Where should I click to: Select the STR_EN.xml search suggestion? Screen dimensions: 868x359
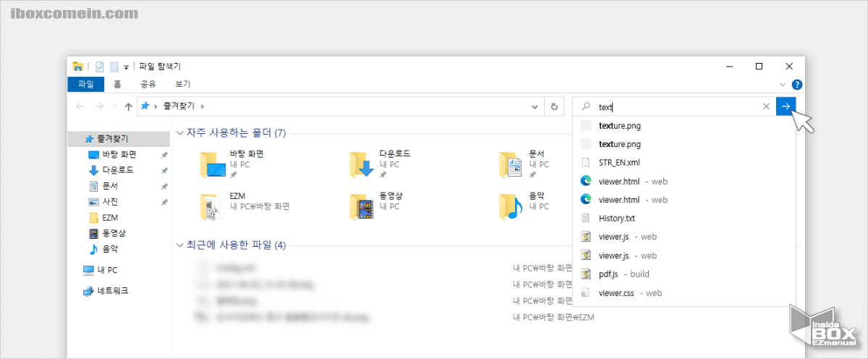[x=619, y=162]
